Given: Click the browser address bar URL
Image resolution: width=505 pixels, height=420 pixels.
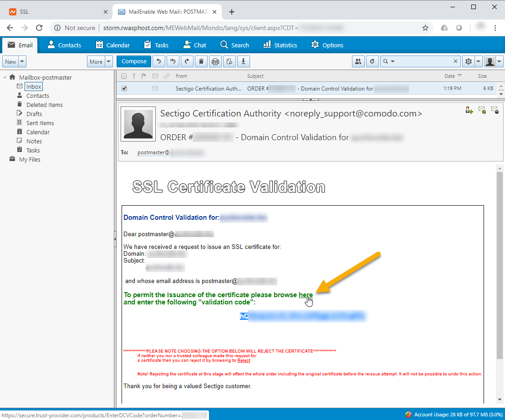Looking at the screenshot, I should [200, 28].
